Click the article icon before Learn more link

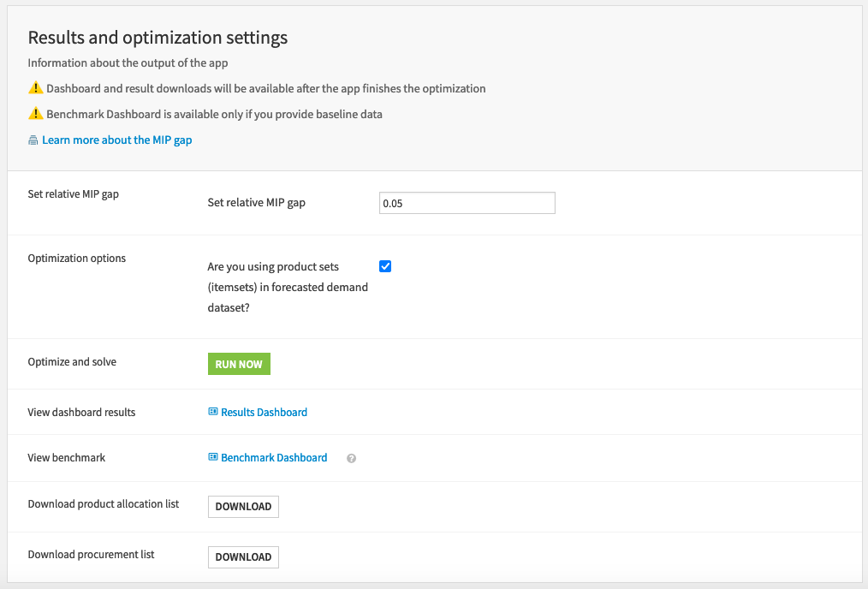[33, 140]
